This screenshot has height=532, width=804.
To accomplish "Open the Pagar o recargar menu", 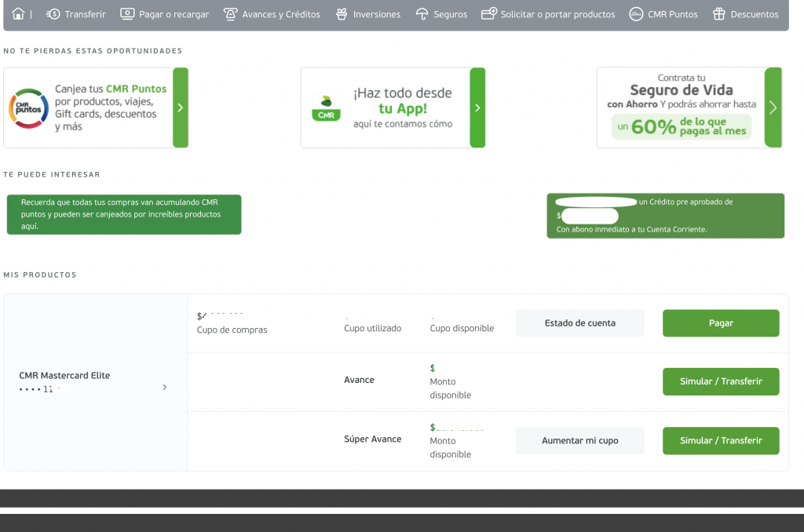I will [x=165, y=14].
